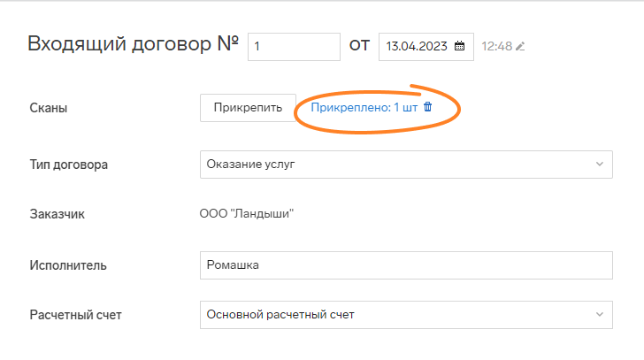Viewport: 644px width, 360px height.
Task: Expand the Расчетный счет dropdown arrow
Action: [599, 314]
